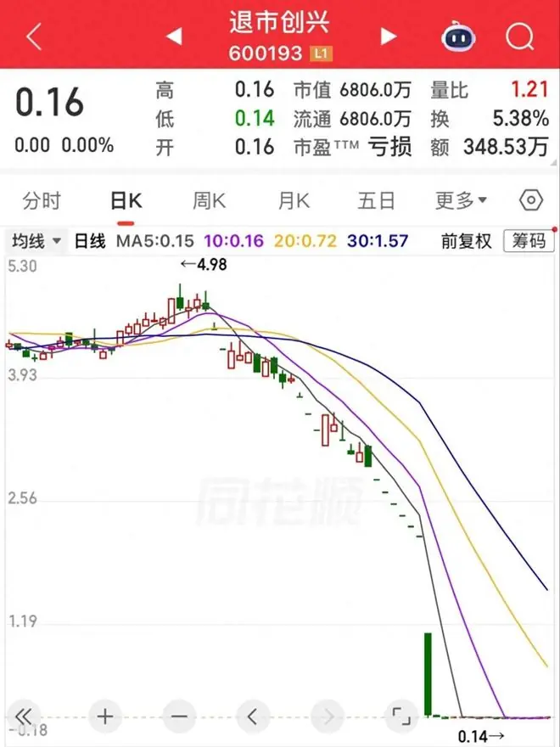Switch to the 月K tab

click(294, 200)
